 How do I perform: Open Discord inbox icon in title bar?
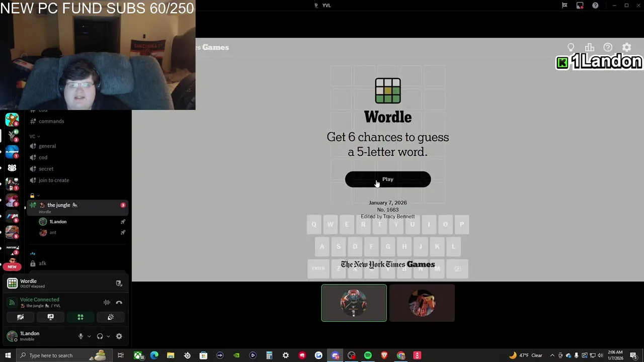pyautogui.click(x=580, y=6)
